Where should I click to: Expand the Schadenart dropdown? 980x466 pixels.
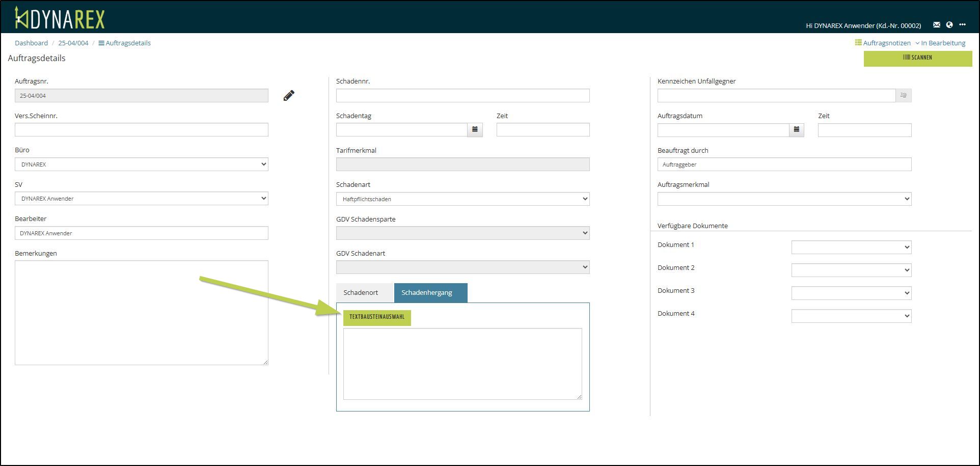point(462,199)
